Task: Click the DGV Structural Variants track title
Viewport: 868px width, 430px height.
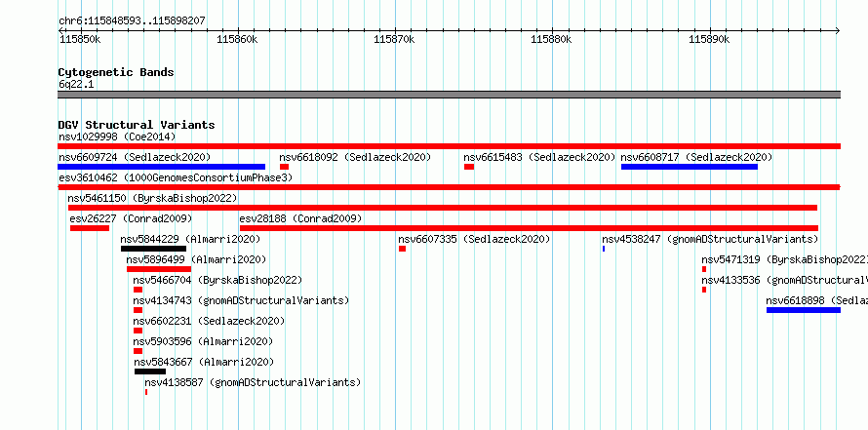Action: point(137,125)
